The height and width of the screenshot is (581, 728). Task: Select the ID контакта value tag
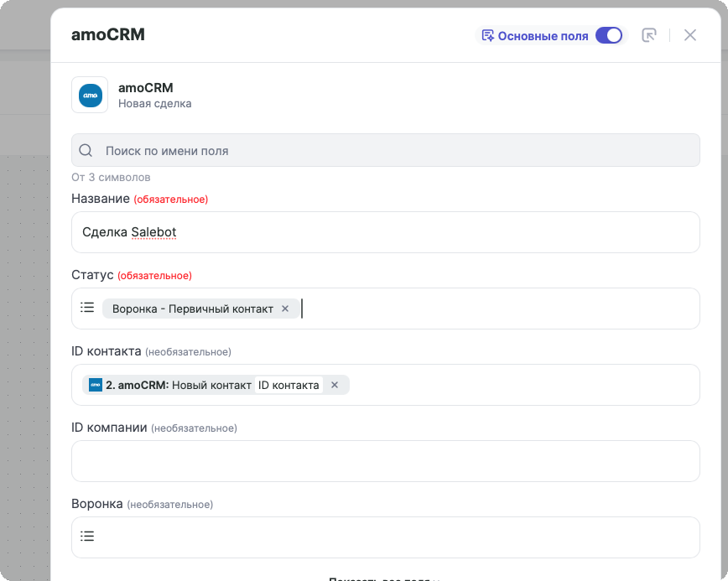click(289, 385)
